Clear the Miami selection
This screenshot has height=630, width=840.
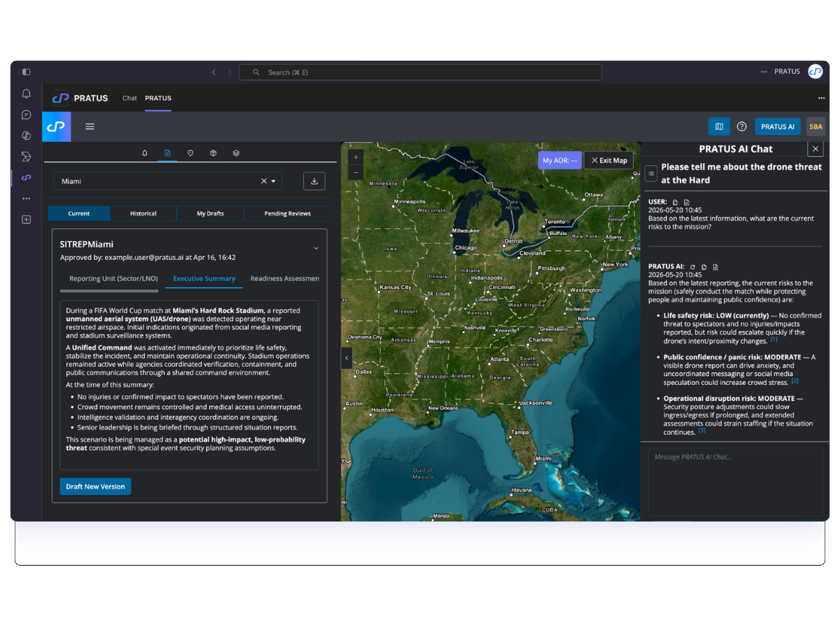[x=264, y=181]
